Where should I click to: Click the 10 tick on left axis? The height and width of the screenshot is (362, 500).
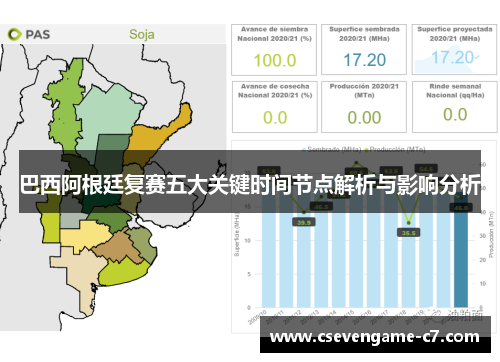247,241
